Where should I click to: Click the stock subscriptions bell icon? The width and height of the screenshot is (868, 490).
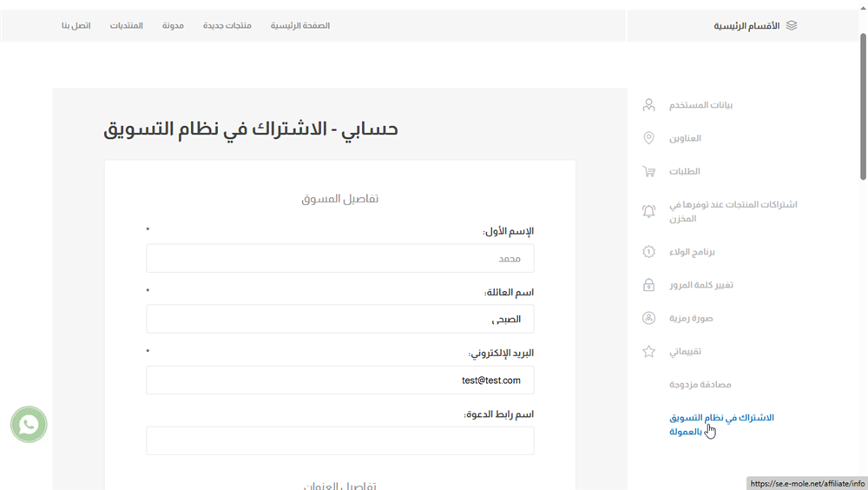coord(648,211)
